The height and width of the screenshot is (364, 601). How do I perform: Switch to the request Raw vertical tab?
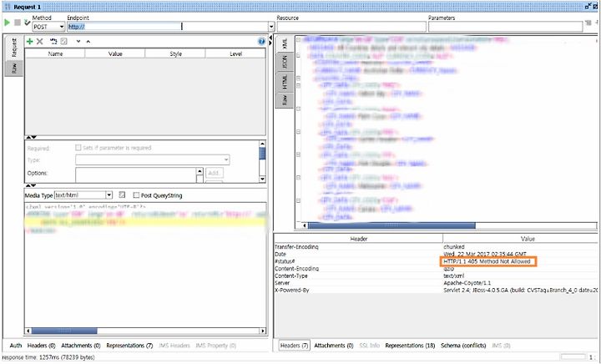click(x=14, y=68)
